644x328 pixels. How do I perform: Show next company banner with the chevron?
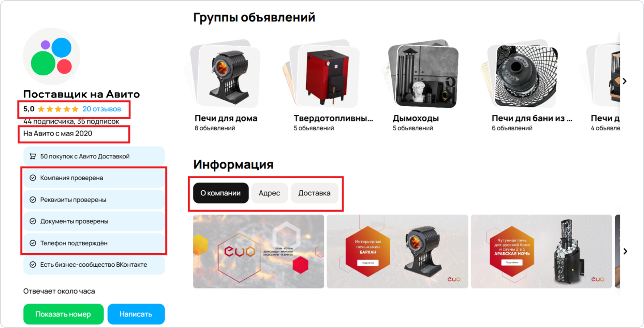(625, 251)
